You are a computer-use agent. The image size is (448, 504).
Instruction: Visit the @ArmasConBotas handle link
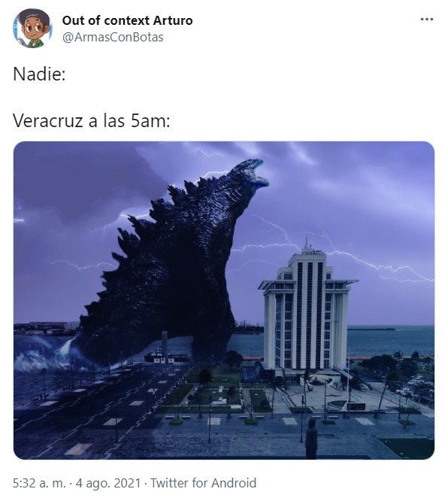point(113,38)
